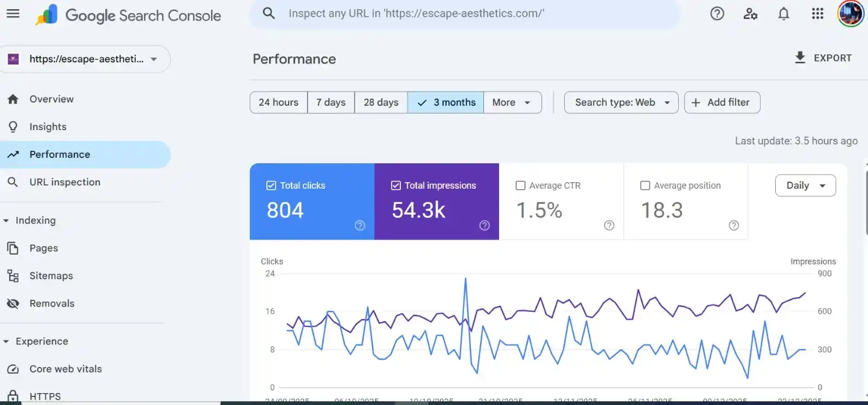Viewport: 868px width, 405px height.
Task: Click the HTTPS padlock icon
Action: click(13, 396)
